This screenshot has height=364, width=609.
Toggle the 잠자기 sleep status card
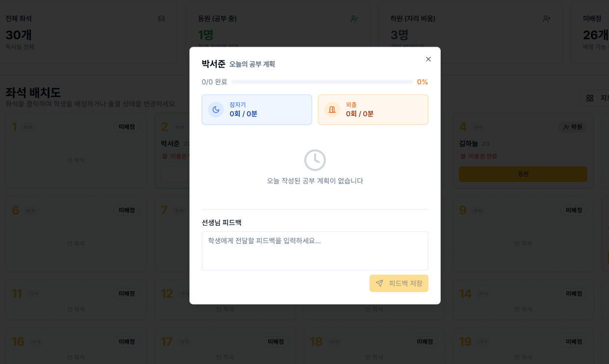click(257, 110)
